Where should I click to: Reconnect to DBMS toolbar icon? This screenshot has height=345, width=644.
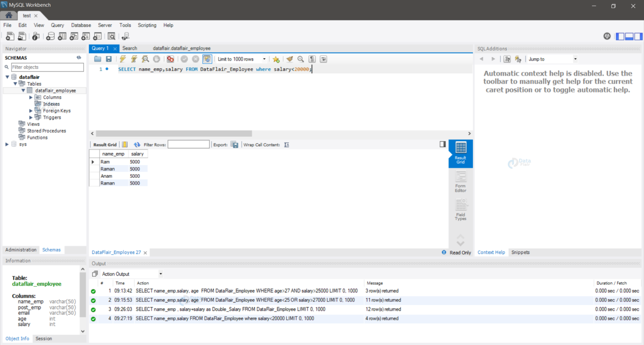point(125,36)
